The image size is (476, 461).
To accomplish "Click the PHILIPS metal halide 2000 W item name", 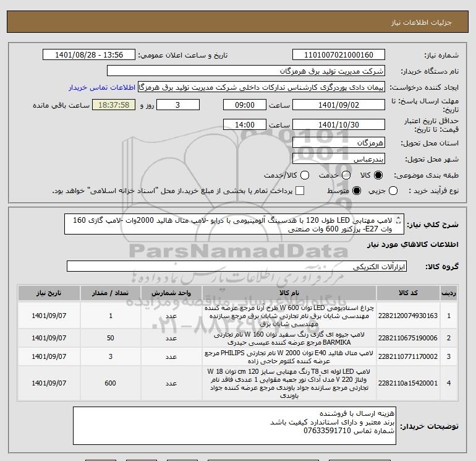I will coord(289,357).
